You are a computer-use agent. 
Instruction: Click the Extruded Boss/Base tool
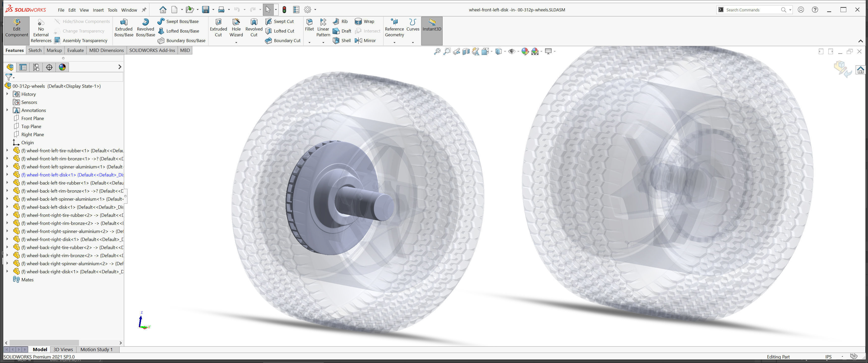(x=124, y=28)
